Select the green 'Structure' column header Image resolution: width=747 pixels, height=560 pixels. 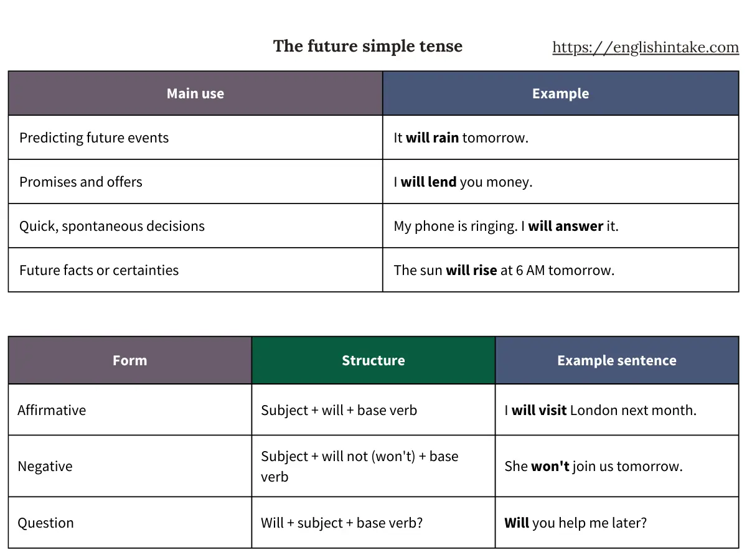[373, 360]
